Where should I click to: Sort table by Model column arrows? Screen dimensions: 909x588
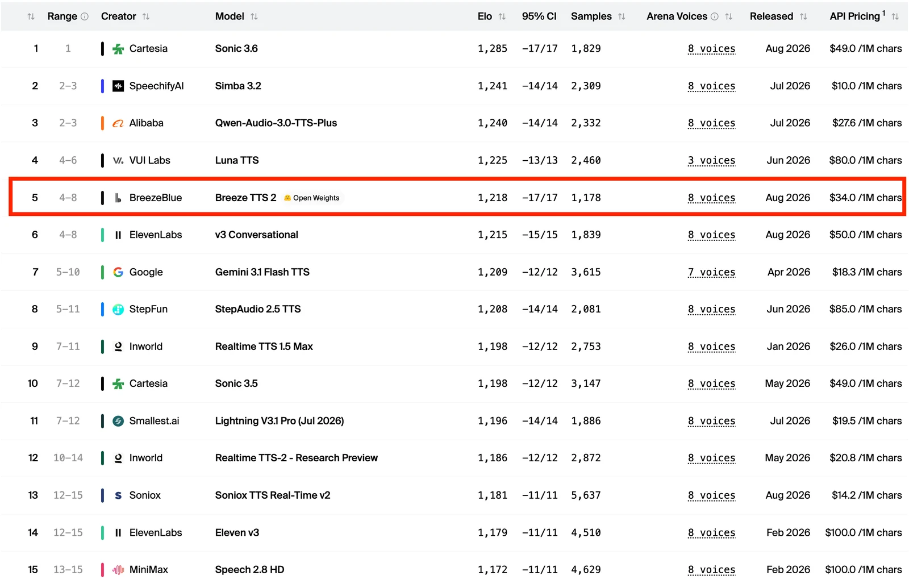click(x=254, y=16)
